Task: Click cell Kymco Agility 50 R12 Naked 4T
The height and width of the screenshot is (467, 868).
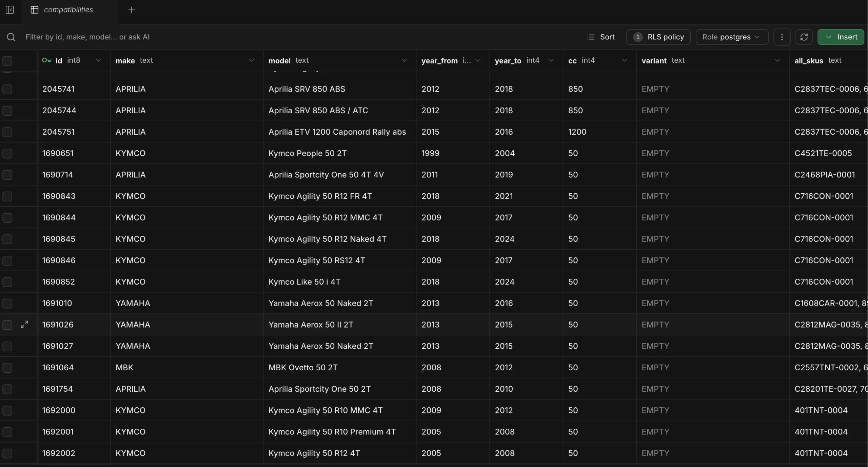Action: [x=340, y=239]
